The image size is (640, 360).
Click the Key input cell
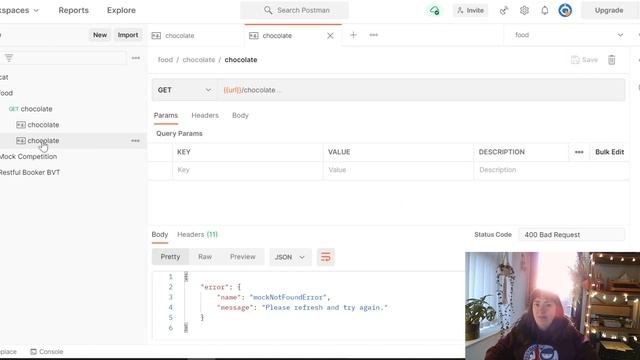click(x=247, y=170)
